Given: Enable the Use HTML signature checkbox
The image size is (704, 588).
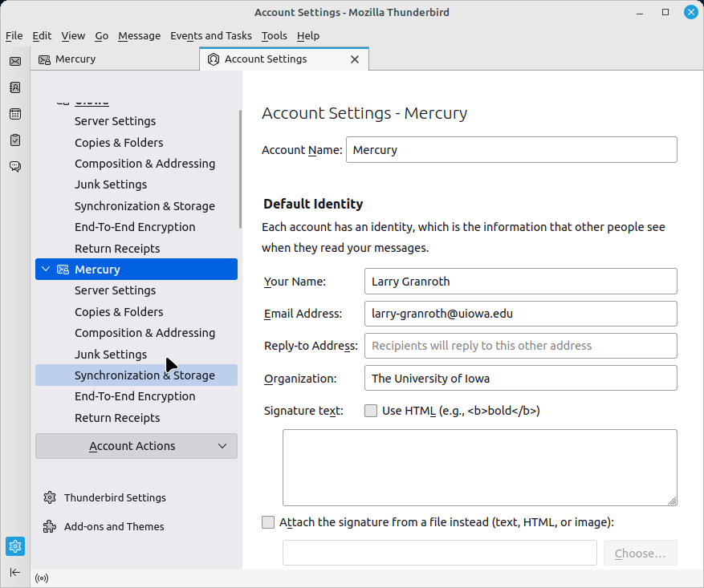Looking at the screenshot, I should (x=371, y=411).
